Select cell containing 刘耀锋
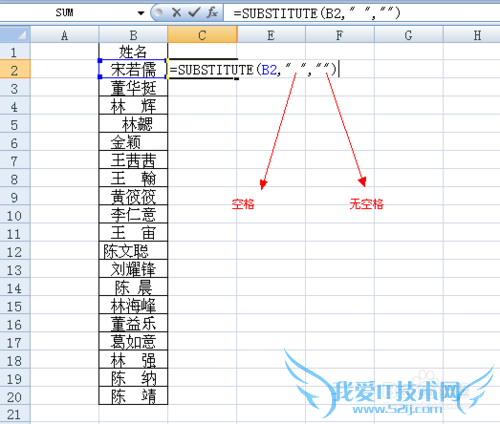 click(133, 269)
